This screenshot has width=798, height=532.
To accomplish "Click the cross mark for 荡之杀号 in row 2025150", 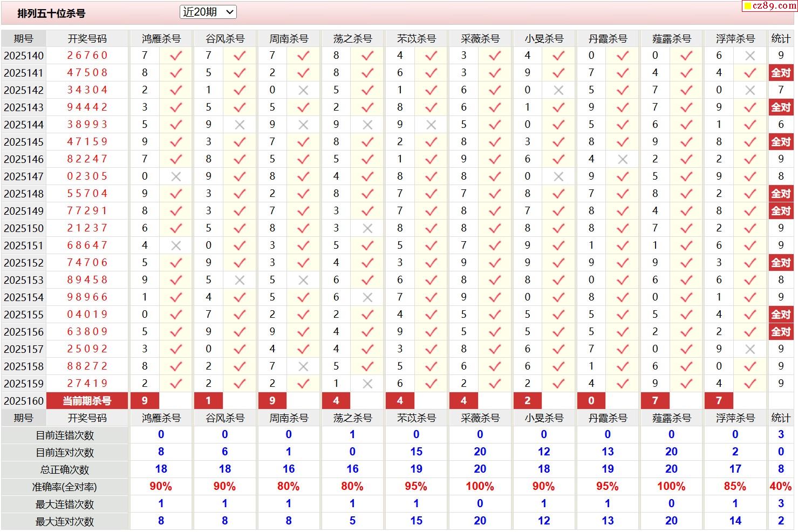I will 367,228.
